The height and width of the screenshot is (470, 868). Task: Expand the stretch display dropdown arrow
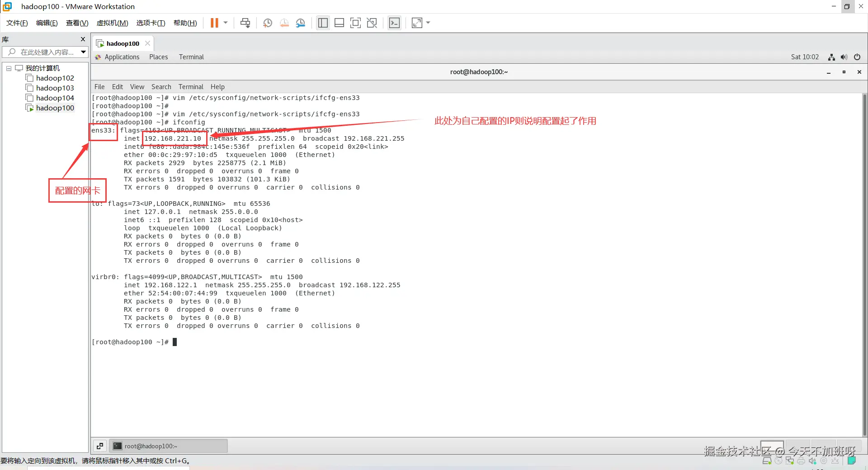pos(428,23)
